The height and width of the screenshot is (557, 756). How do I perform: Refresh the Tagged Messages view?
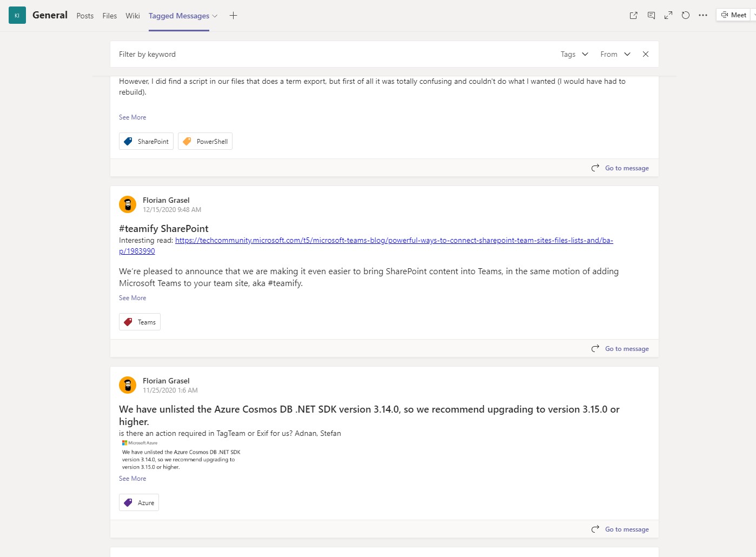point(685,15)
